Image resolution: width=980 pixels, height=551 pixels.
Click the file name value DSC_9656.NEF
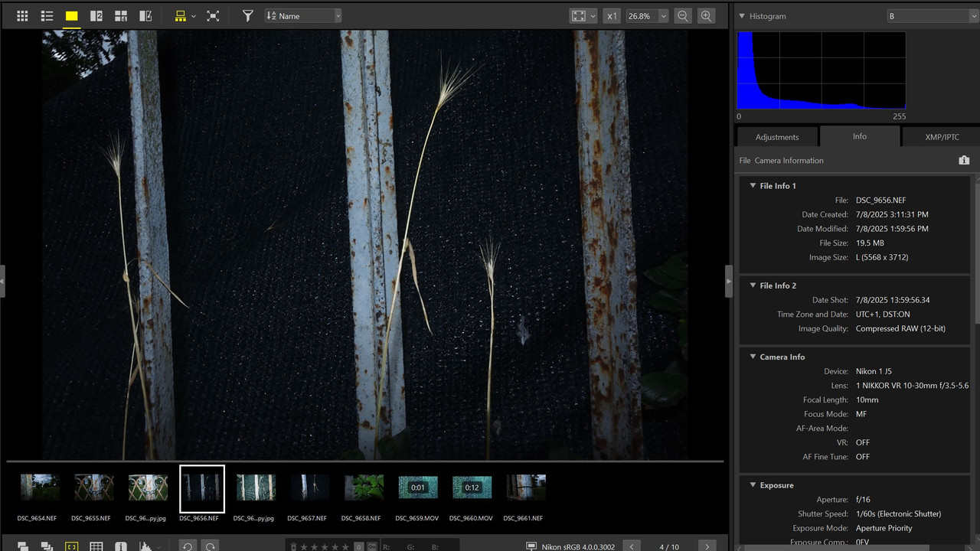tap(881, 200)
